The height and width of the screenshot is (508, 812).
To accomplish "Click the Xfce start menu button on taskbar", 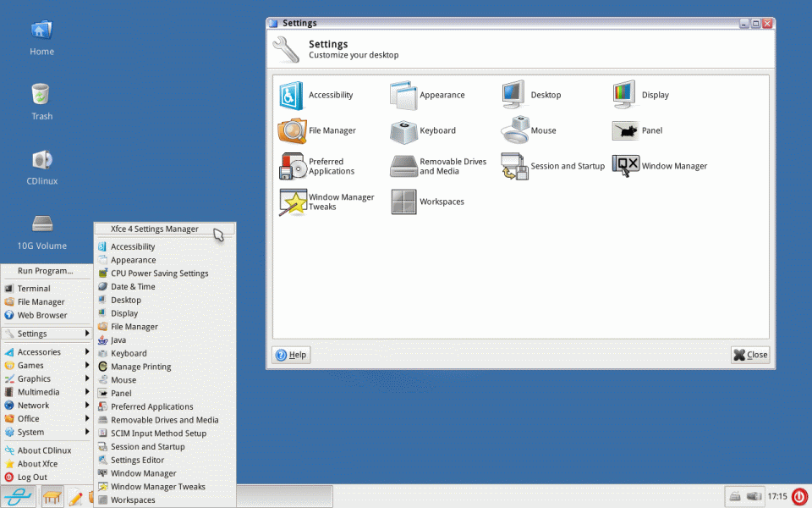I will click(18, 497).
